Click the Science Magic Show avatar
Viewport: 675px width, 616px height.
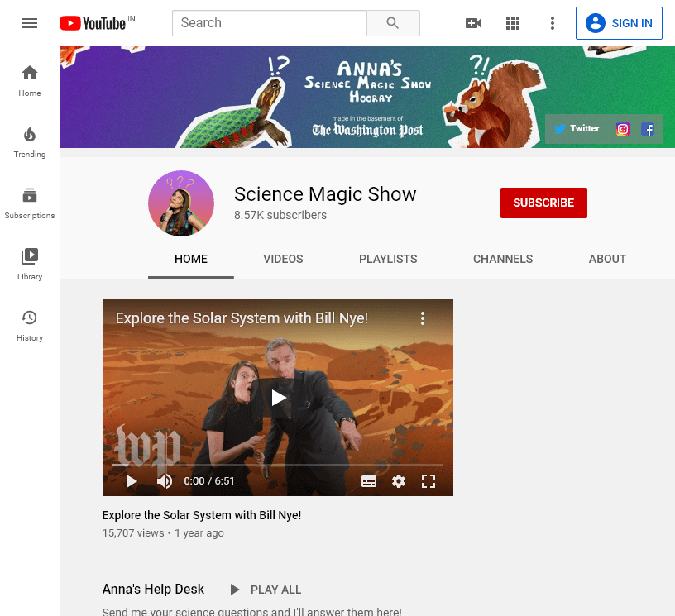[181, 203]
